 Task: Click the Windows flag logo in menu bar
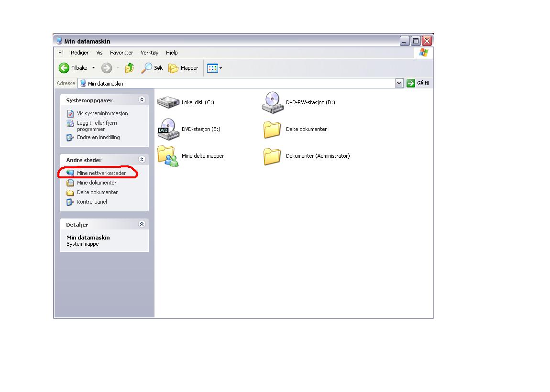pos(424,53)
